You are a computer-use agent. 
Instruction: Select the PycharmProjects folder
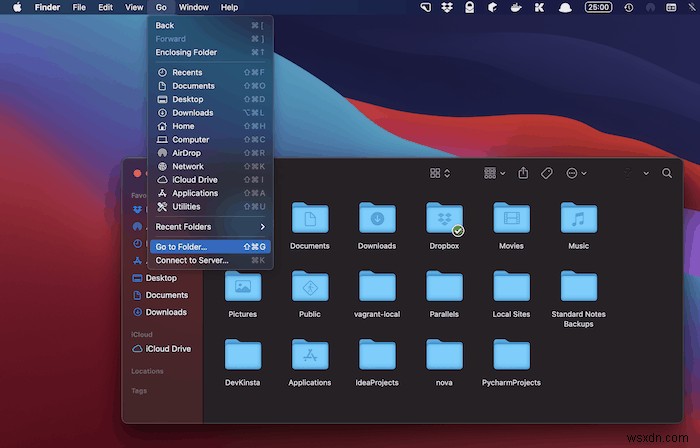(511, 355)
